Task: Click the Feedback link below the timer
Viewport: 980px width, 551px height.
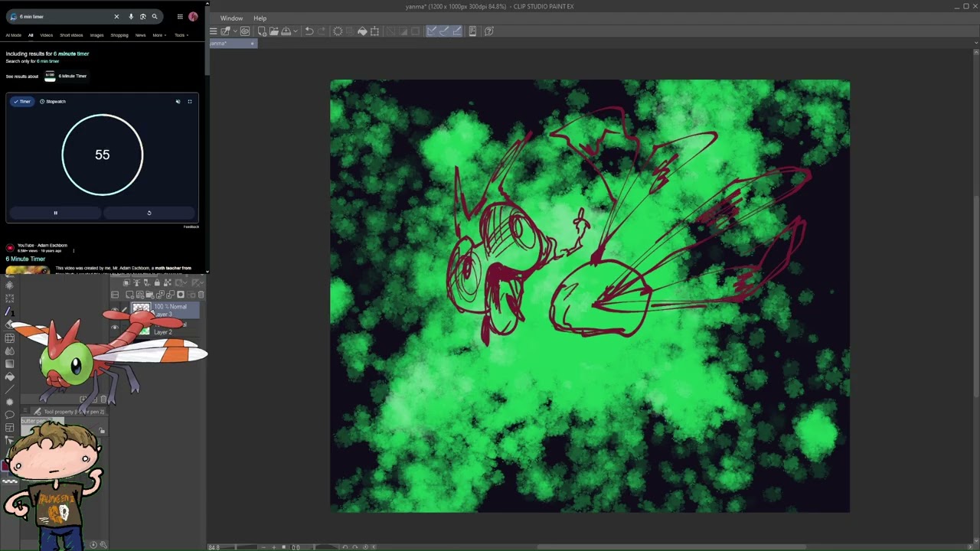Action: 191,227
